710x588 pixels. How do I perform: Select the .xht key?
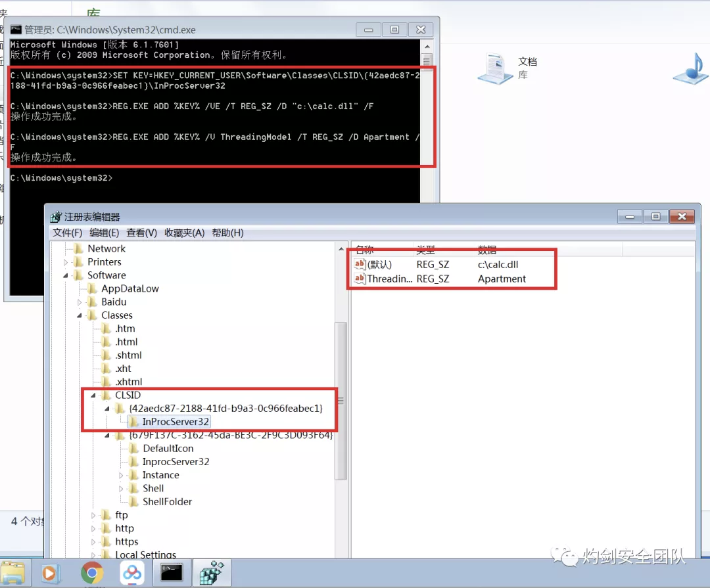pyautogui.click(x=123, y=369)
